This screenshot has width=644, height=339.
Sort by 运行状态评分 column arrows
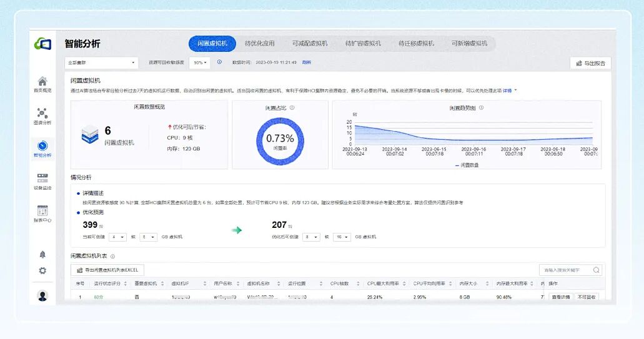point(126,283)
